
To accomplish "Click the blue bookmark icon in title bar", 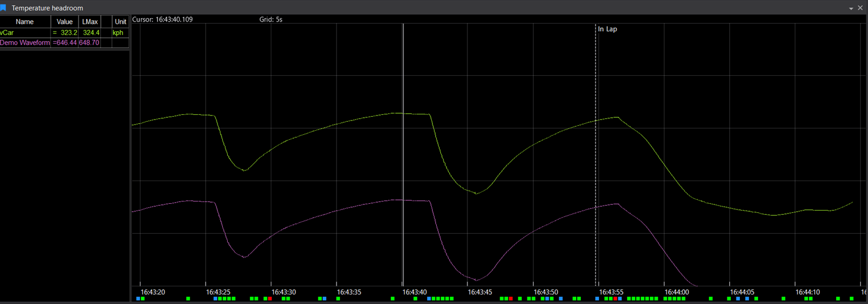I will tap(3, 8).
